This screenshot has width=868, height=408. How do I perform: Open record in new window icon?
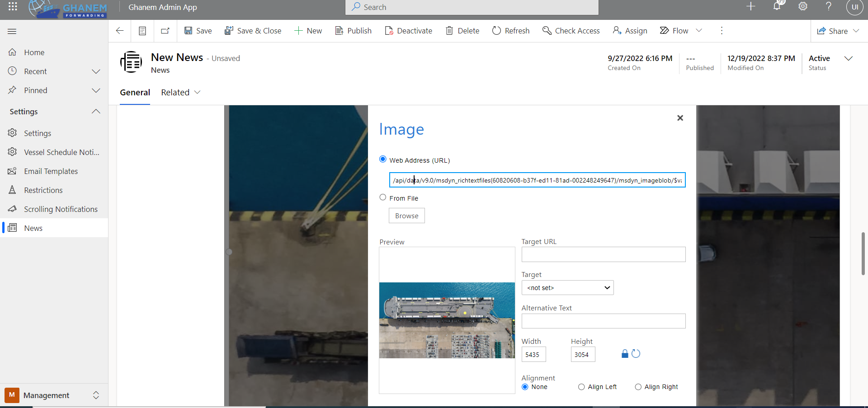(165, 31)
